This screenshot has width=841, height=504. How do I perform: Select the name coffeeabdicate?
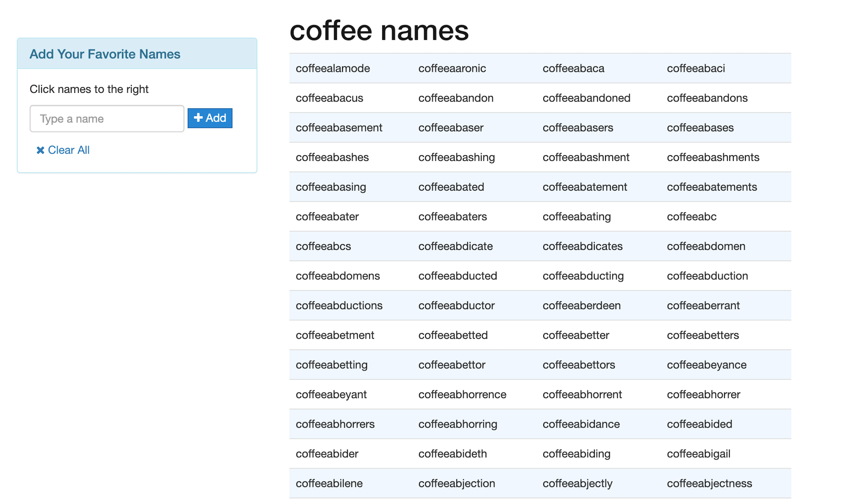(x=455, y=246)
